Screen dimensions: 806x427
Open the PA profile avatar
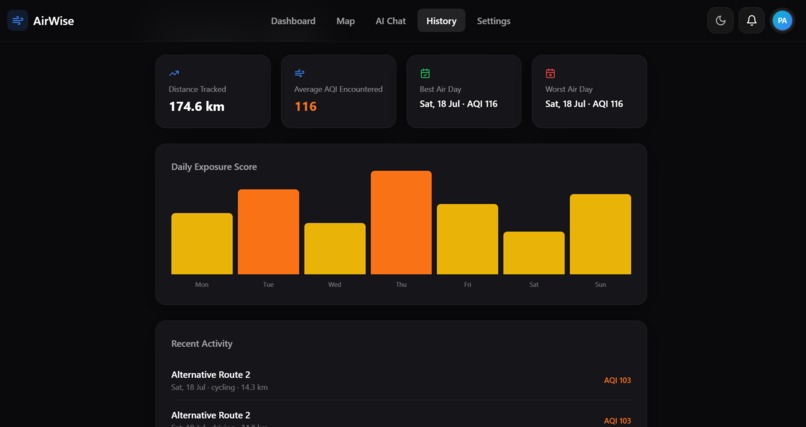point(782,21)
